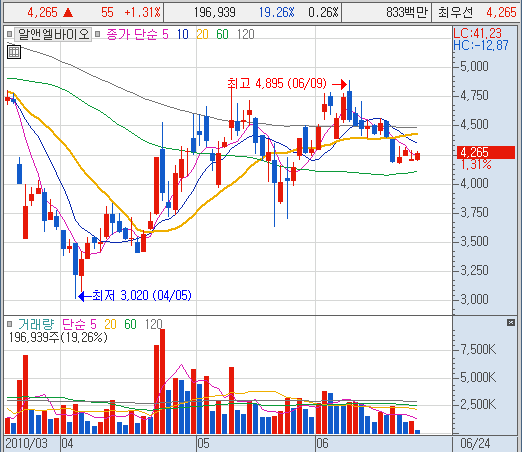
Task: Click the 19.26% volume ratio in header
Action: 276,13
